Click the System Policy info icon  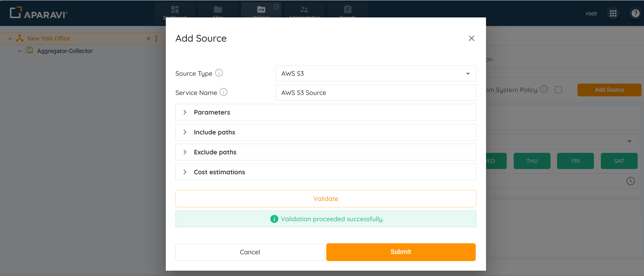[544, 89]
